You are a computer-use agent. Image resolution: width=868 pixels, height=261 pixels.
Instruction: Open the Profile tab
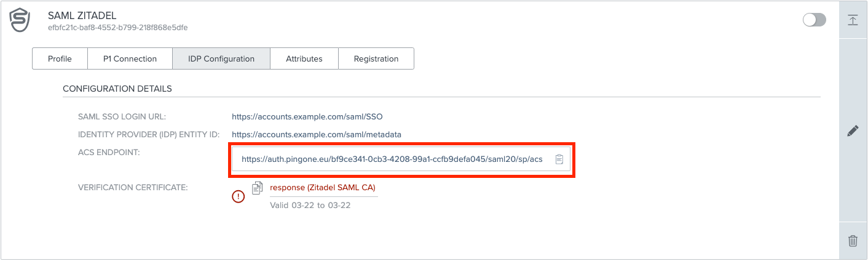[60, 59]
